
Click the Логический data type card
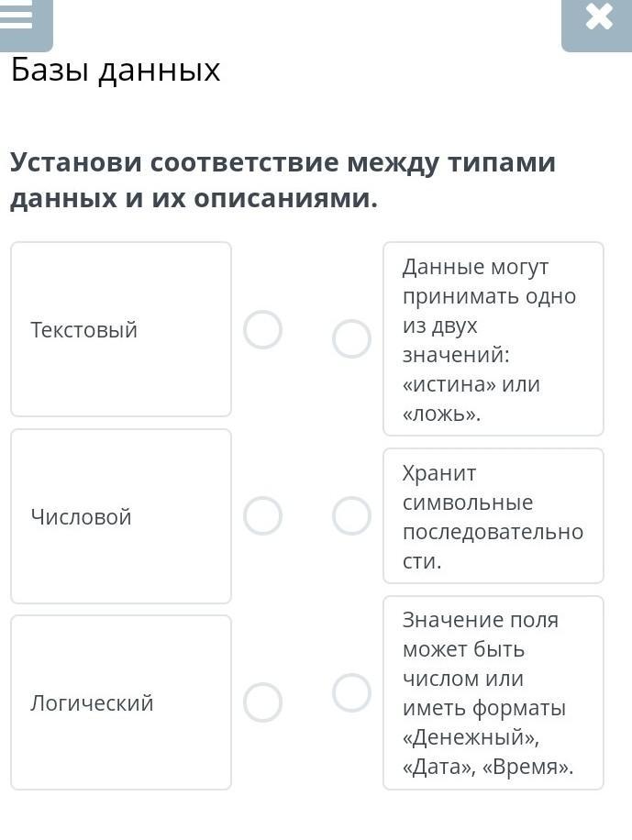120,702
